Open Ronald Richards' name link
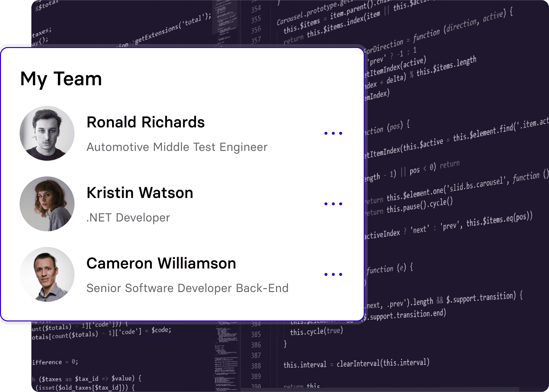Viewport: 549px width, 392px height. tap(145, 122)
